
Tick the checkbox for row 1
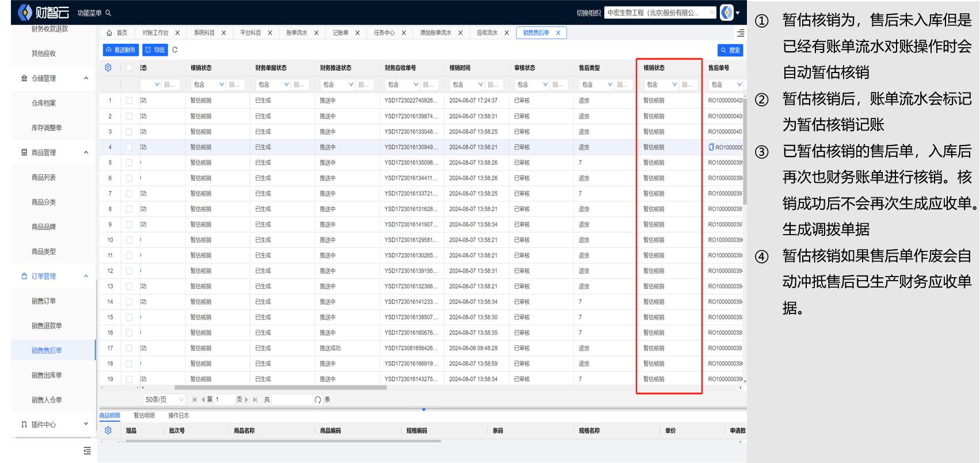129,101
